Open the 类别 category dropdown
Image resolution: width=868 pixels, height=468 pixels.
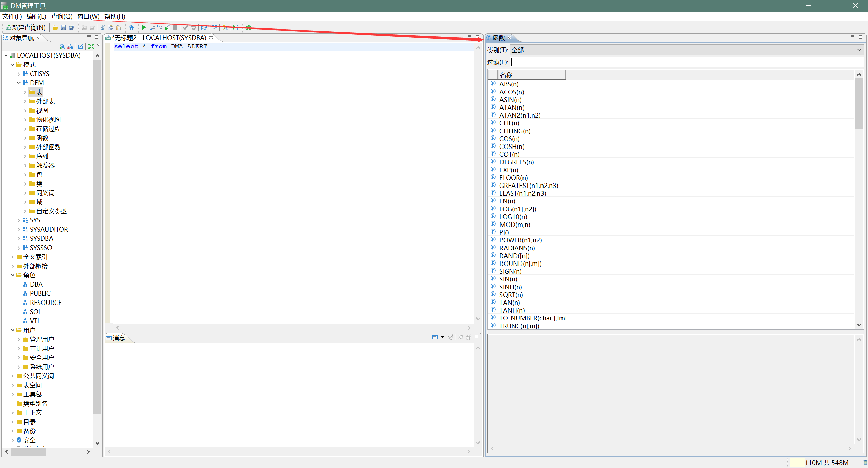pyautogui.click(x=686, y=50)
